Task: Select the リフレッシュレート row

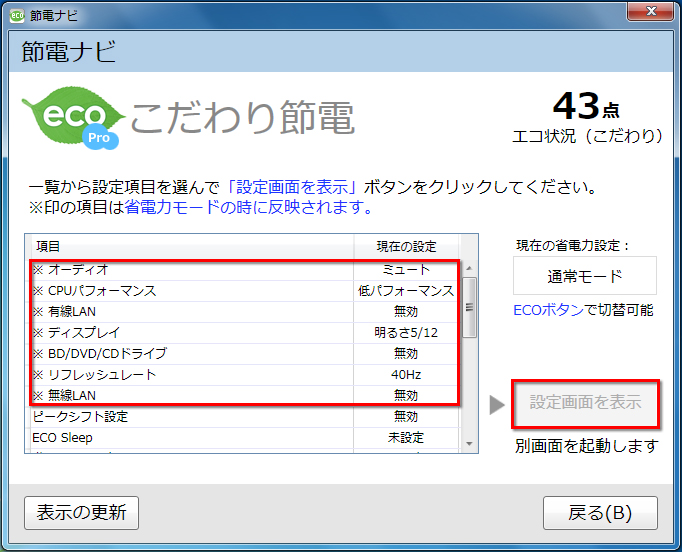Action: (245, 375)
